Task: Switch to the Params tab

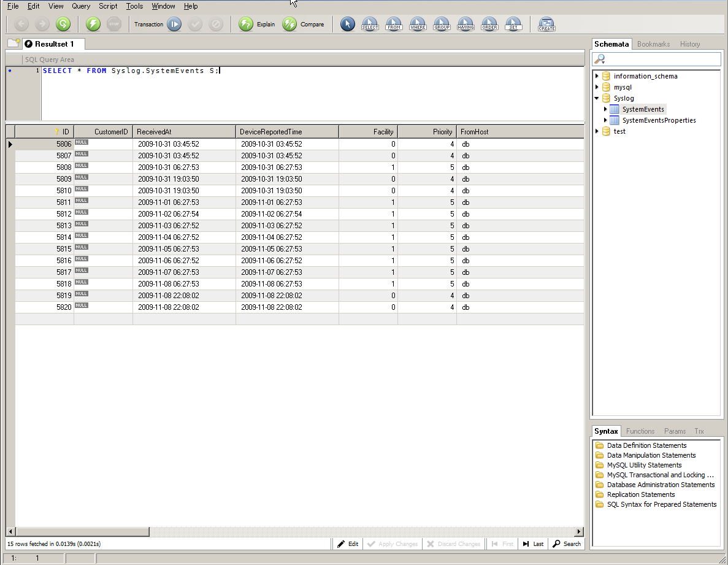Action: 675,431
